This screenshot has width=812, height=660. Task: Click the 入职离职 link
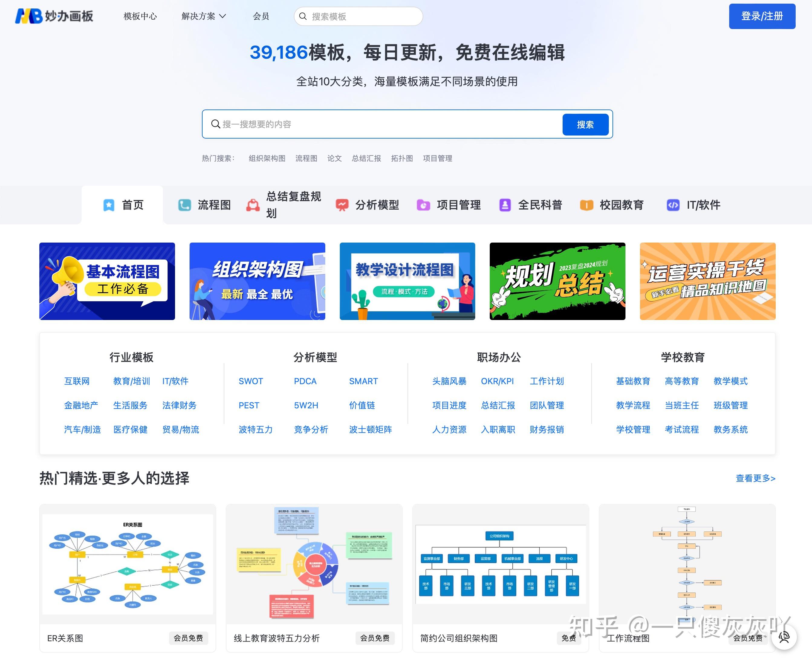[498, 430]
